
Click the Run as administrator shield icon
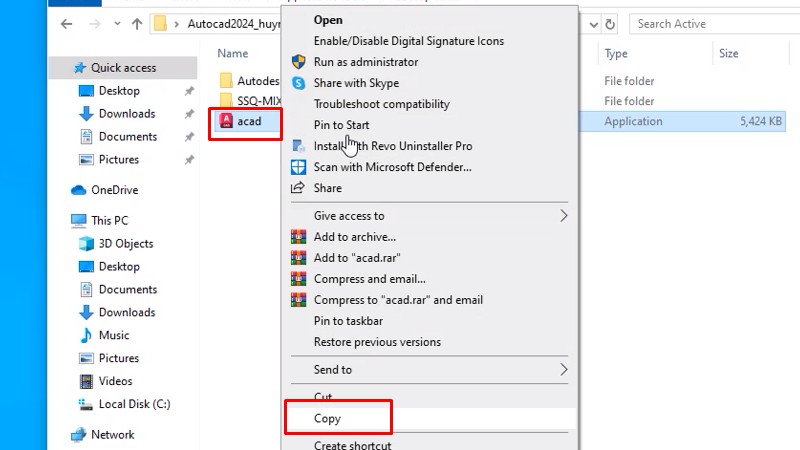[x=298, y=62]
